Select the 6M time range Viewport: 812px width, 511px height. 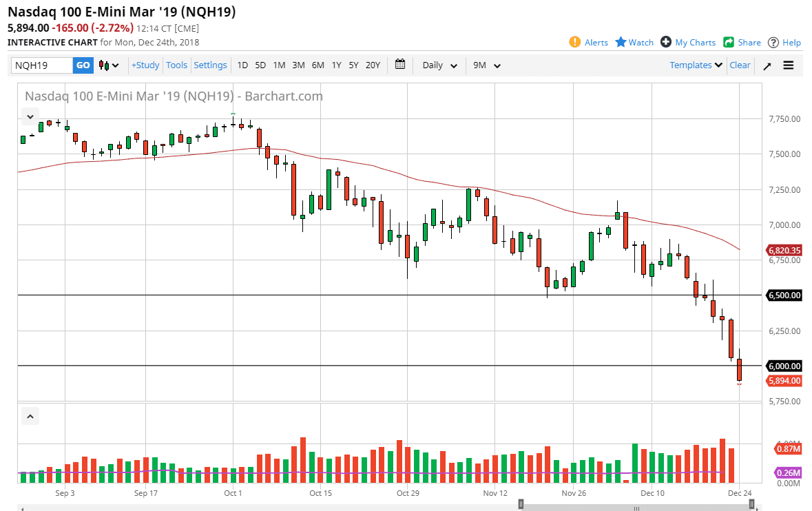pos(317,65)
